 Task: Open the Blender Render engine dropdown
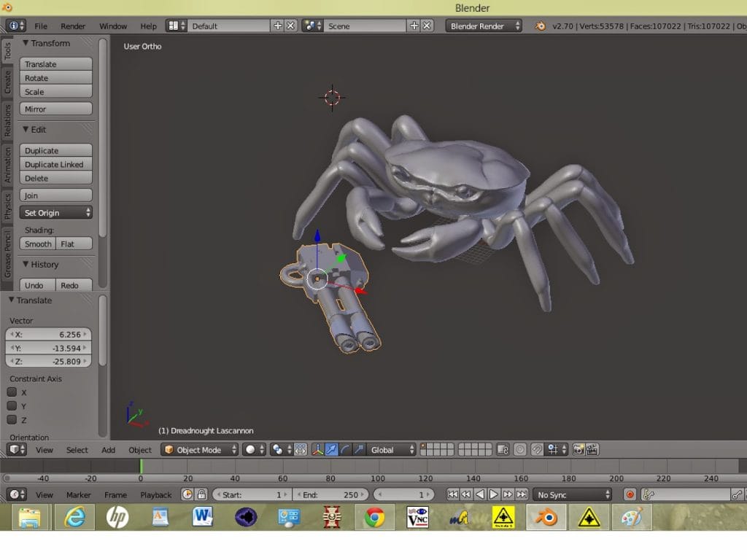[x=484, y=26]
